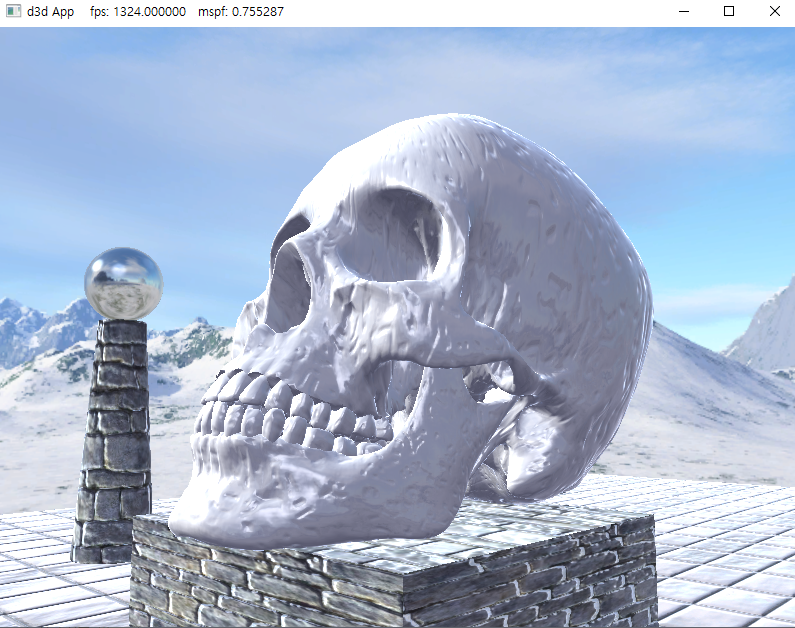Click the mspf: 0.755287 readout
Image resolution: width=795 pixels, height=628 pixels.
[x=241, y=12]
